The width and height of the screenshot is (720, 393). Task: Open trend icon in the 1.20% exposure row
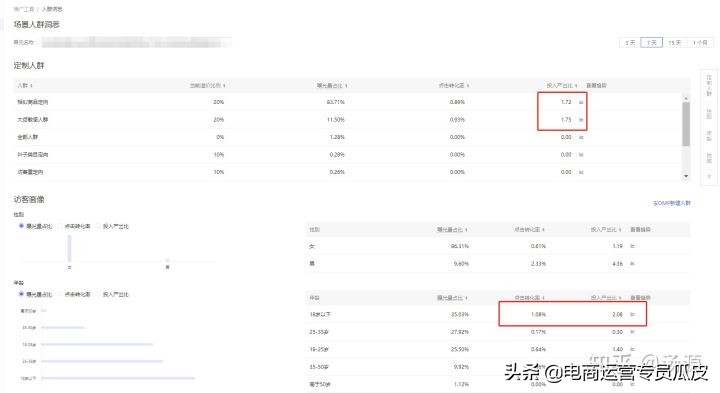pyautogui.click(x=581, y=137)
